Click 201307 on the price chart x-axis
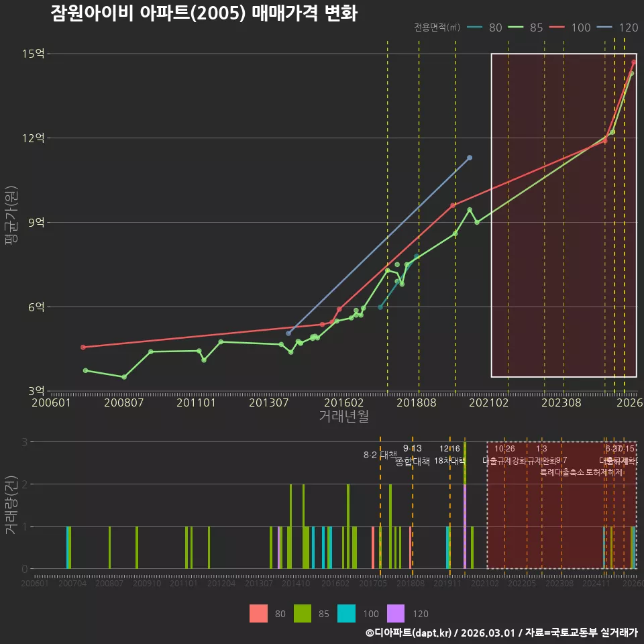Screen dimensions: 644x644 point(268,402)
